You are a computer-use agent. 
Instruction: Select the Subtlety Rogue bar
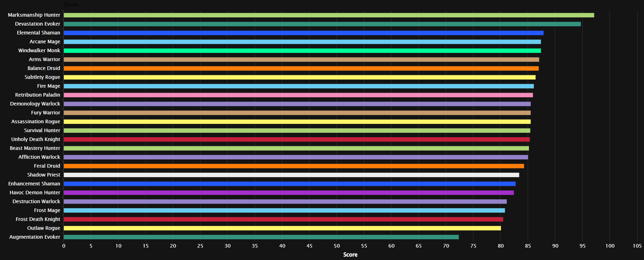[x=300, y=77]
